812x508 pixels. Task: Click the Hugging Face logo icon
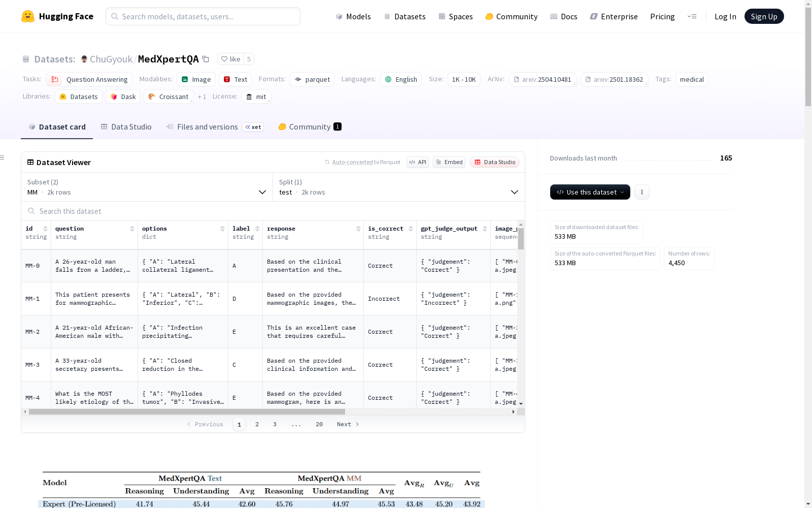(28, 16)
